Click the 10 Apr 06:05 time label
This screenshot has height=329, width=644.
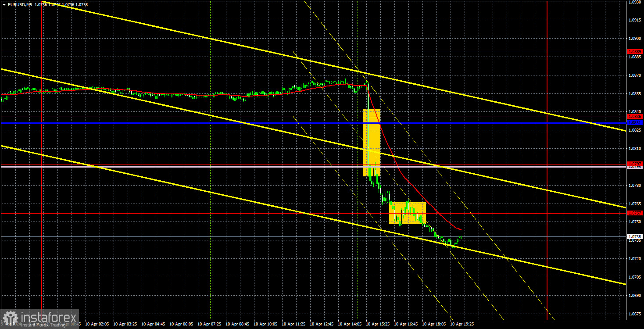182,324
